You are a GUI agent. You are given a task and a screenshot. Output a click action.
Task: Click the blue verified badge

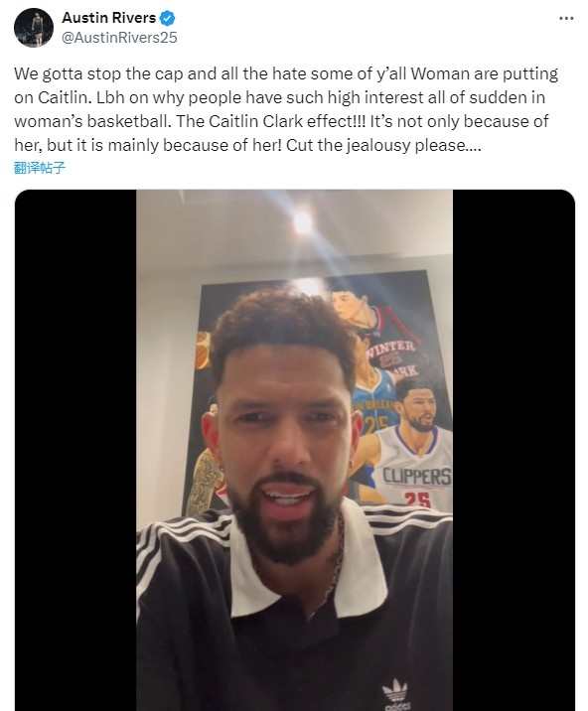click(168, 18)
